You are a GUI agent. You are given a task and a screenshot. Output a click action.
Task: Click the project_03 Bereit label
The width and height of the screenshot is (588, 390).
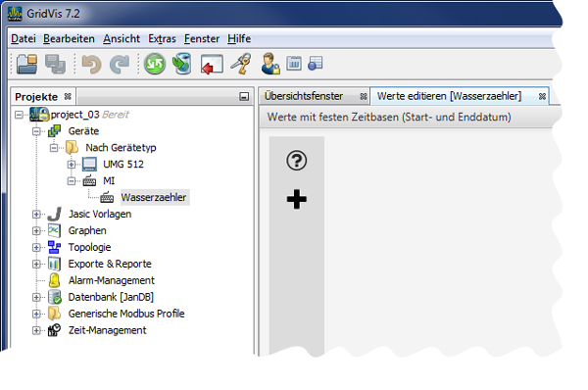click(89, 115)
